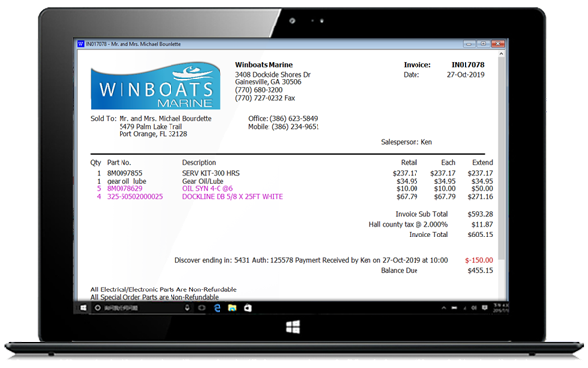
Task: Open File Explorer from the taskbar
Action: coord(232,308)
